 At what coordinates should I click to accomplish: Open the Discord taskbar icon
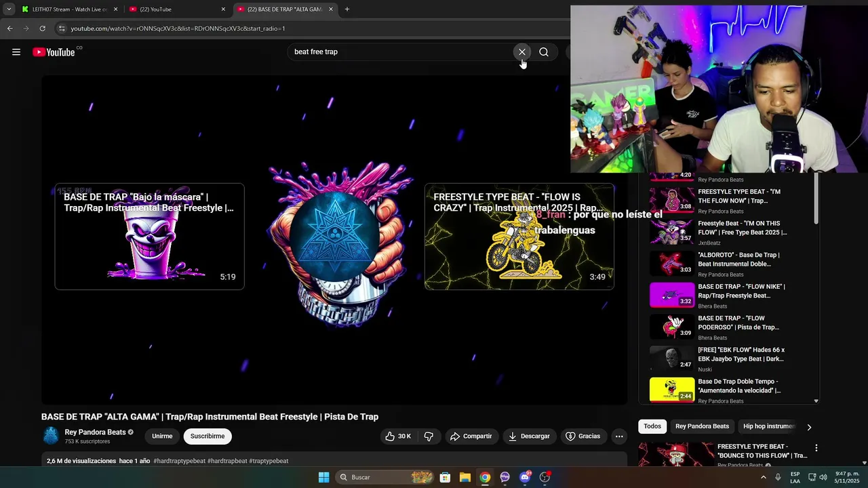[x=525, y=477]
